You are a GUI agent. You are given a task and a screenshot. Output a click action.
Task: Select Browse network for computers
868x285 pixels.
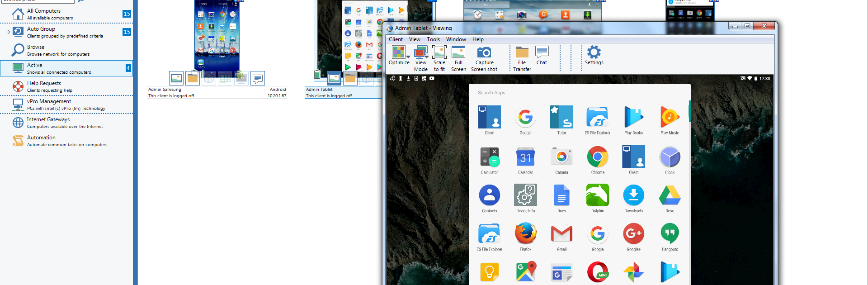(66, 50)
